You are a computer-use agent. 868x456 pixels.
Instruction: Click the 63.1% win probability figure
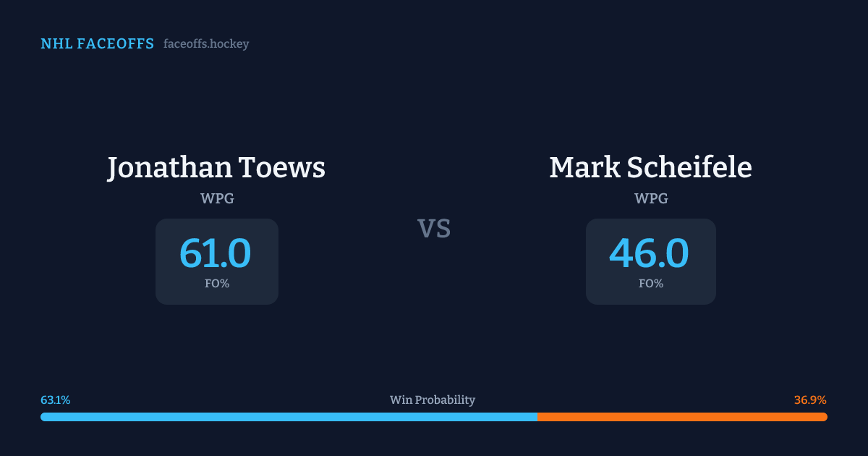(56, 400)
